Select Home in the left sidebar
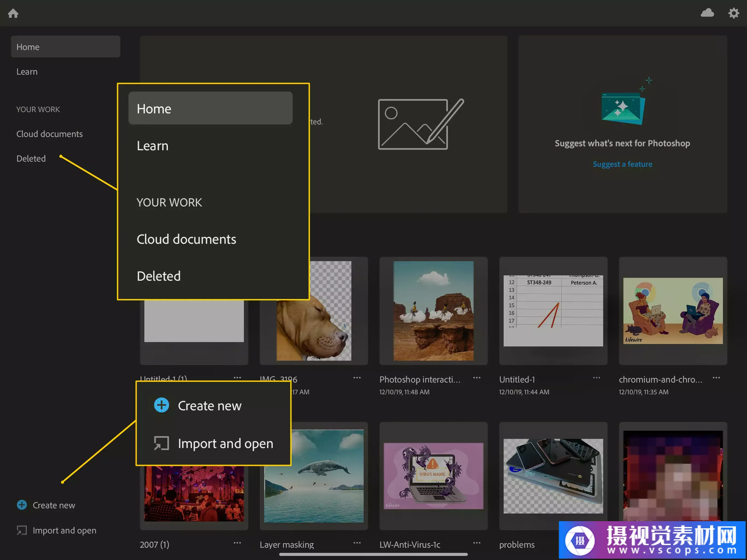Viewport: 747px width, 560px height. coord(66,46)
